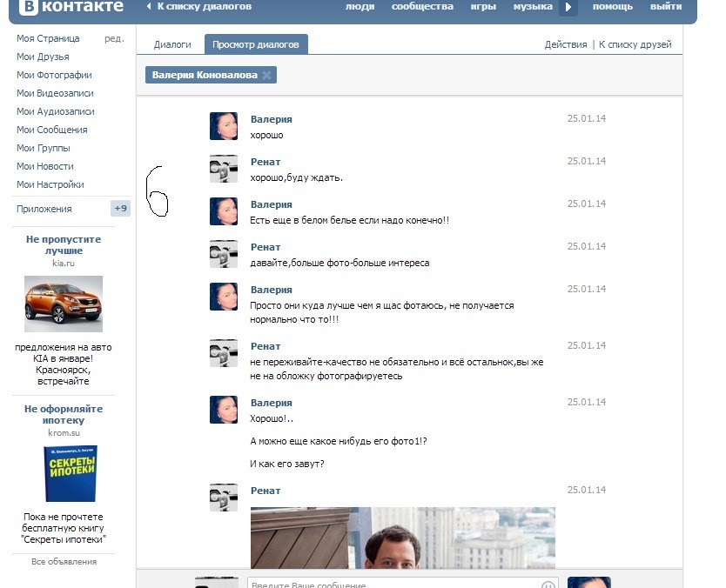Click the name Ренат above "давайте,больше фото-больше интереса"
This screenshot has width=726, height=588.
click(266, 247)
